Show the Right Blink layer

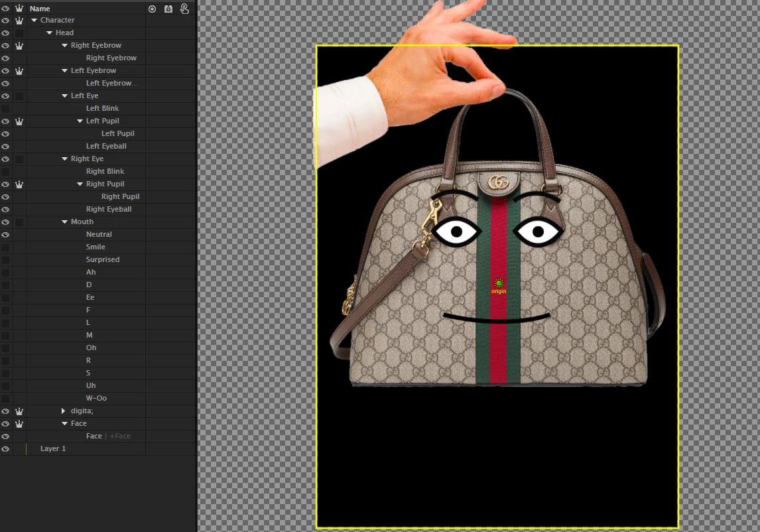pos(5,172)
